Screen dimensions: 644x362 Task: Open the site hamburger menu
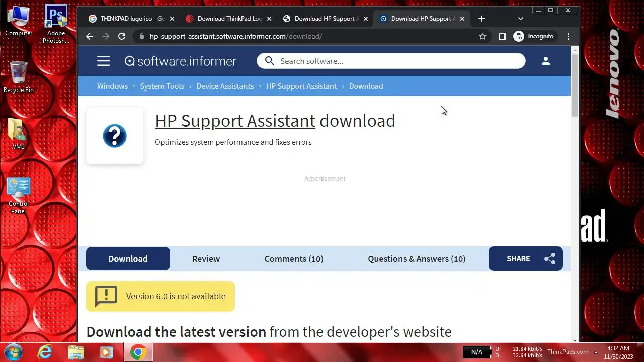pos(103,61)
